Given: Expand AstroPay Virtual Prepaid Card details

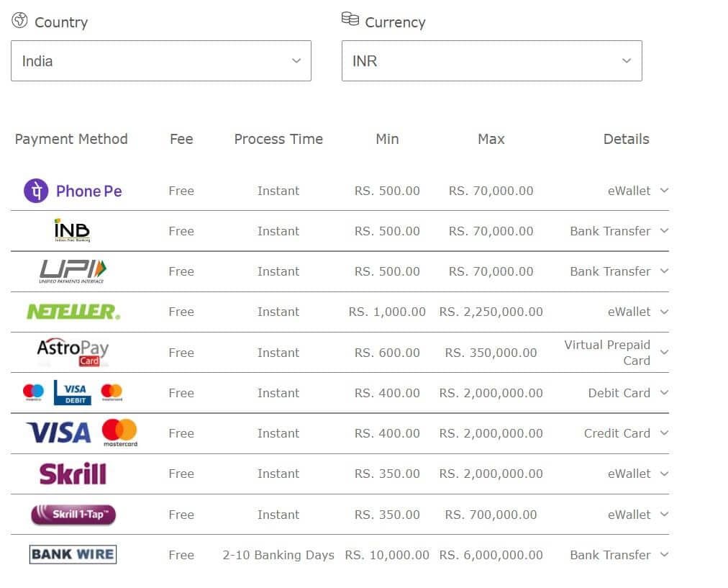Looking at the screenshot, I should (664, 352).
